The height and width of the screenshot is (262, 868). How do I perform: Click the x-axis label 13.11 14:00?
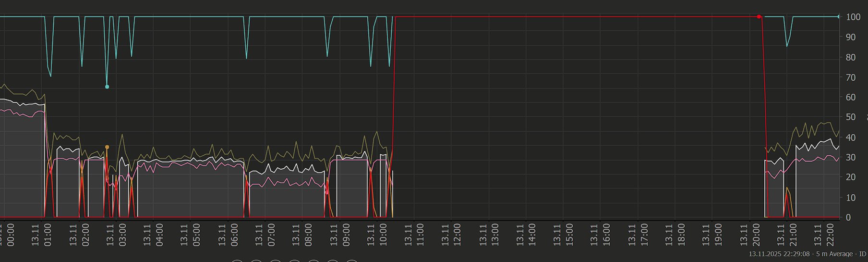(x=525, y=235)
